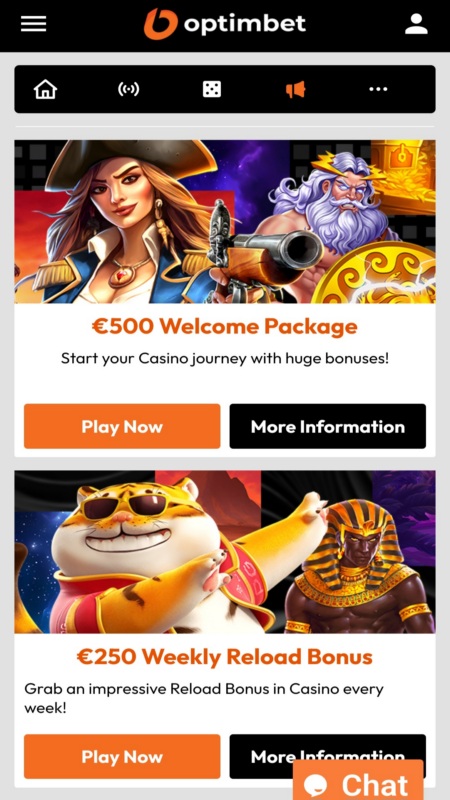Viewport: 450px width, 800px height.
Task: Expand more options three-dots icon
Action: [378, 89]
